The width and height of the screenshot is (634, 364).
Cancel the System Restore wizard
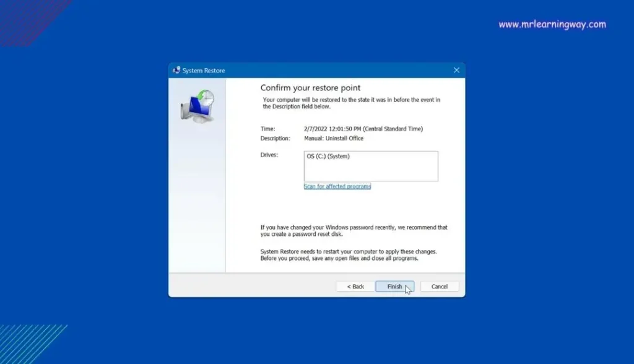tap(440, 287)
